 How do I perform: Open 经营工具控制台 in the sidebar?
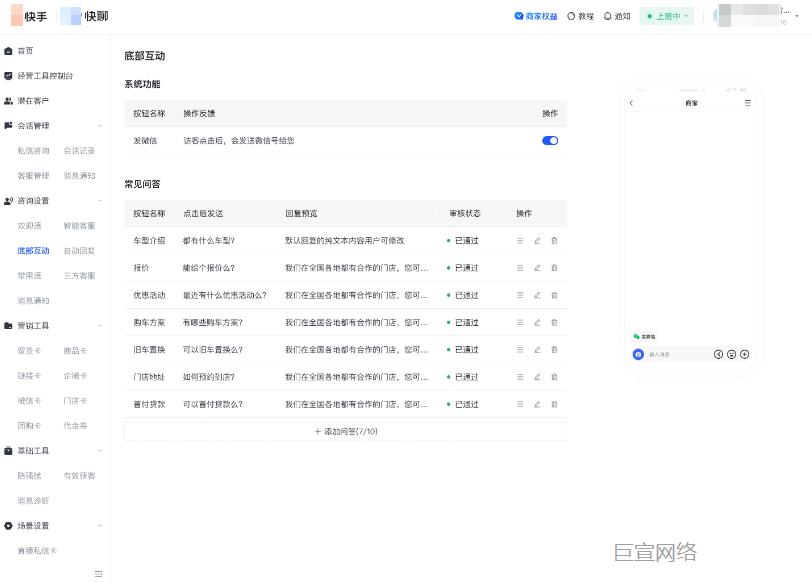coord(46,76)
